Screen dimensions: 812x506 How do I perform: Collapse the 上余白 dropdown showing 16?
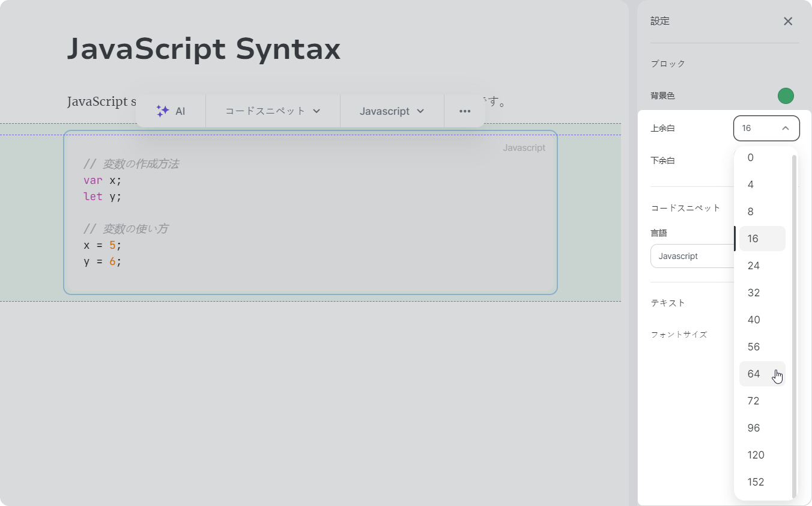click(766, 128)
